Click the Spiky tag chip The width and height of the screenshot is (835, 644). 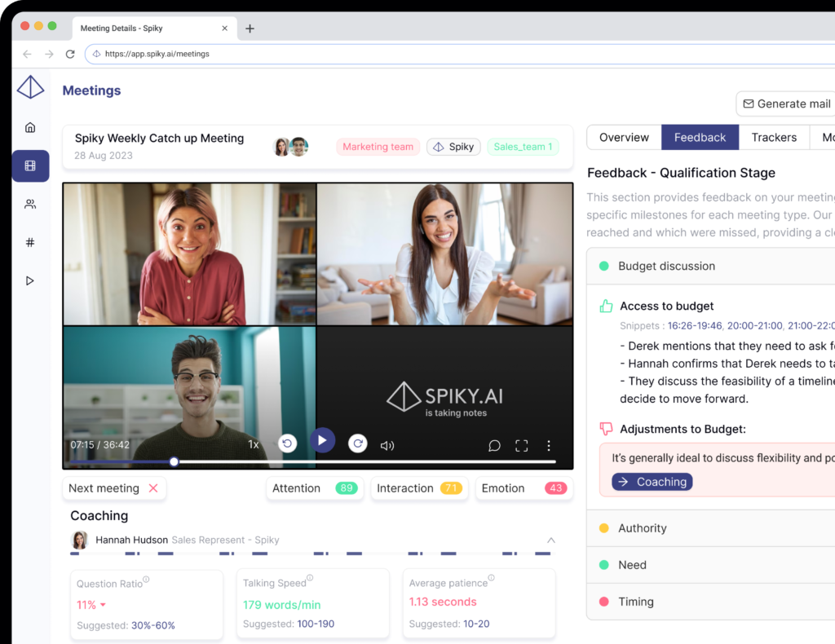tap(453, 147)
